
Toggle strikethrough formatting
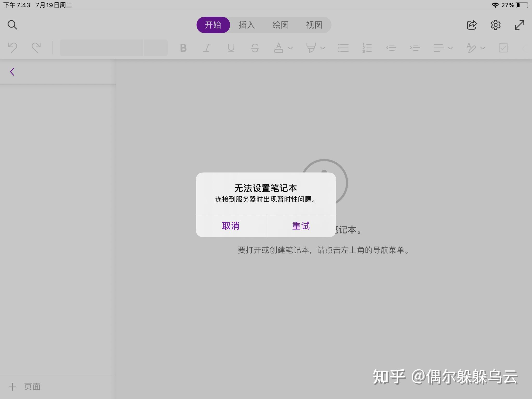tap(255, 48)
